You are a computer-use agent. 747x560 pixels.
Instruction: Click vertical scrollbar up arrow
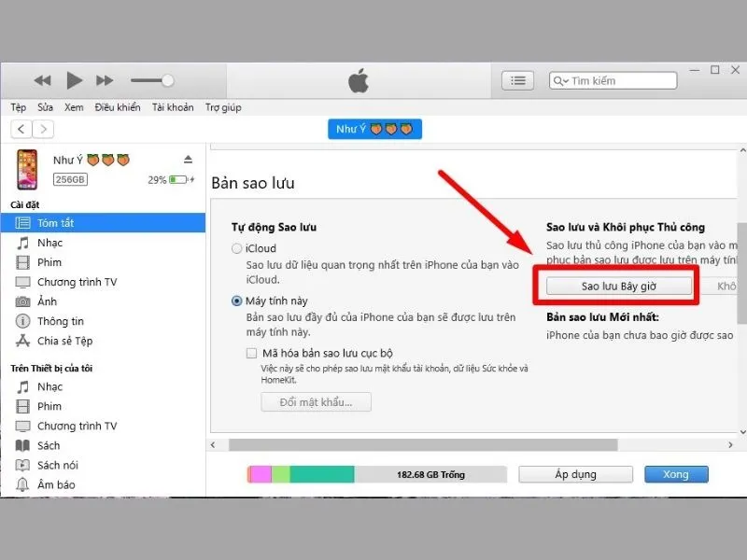(742, 150)
